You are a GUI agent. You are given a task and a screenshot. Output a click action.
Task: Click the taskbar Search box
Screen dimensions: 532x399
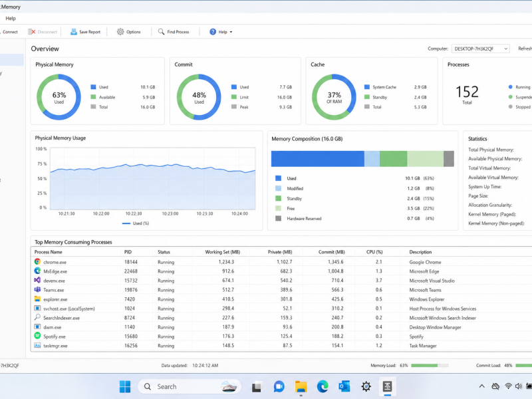pos(190,386)
